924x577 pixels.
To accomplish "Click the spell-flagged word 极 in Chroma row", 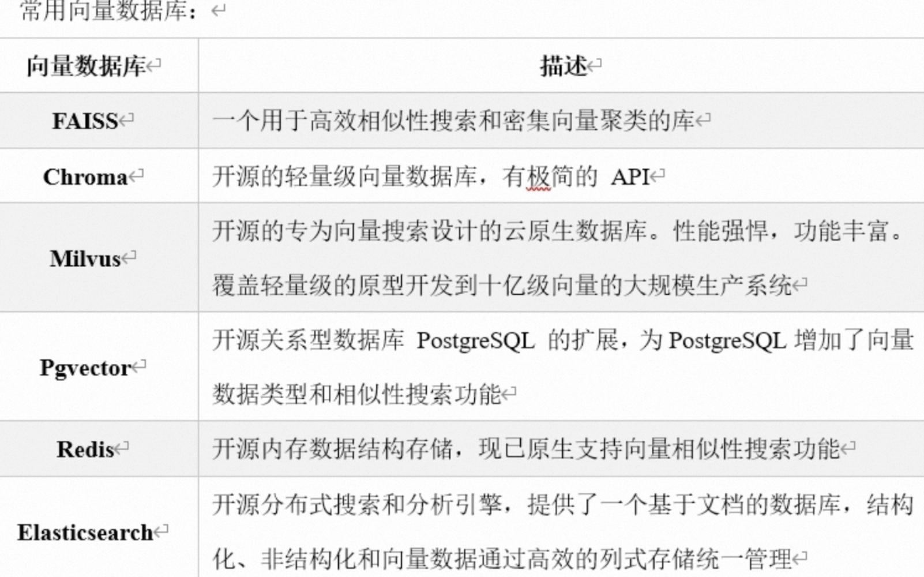I will (x=539, y=177).
